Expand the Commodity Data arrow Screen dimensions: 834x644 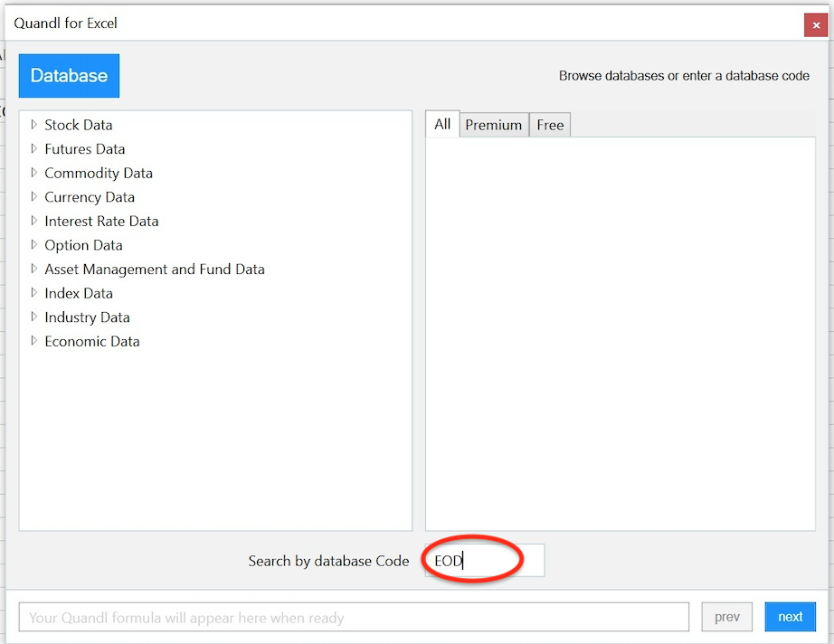pyautogui.click(x=34, y=172)
